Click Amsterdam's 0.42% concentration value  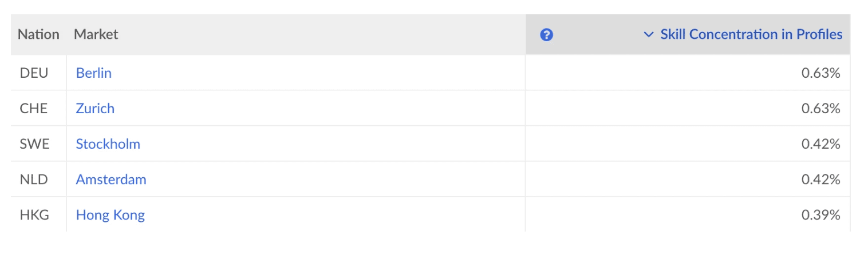(820, 180)
